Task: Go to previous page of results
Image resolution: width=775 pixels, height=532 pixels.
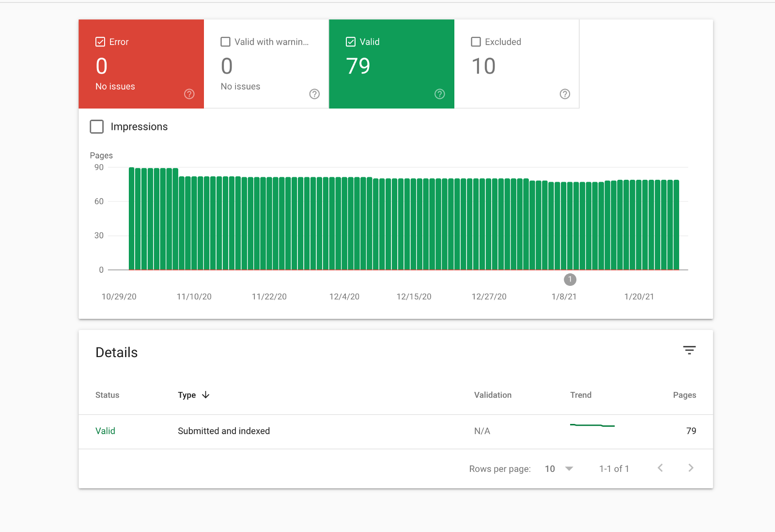Action: (660, 468)
